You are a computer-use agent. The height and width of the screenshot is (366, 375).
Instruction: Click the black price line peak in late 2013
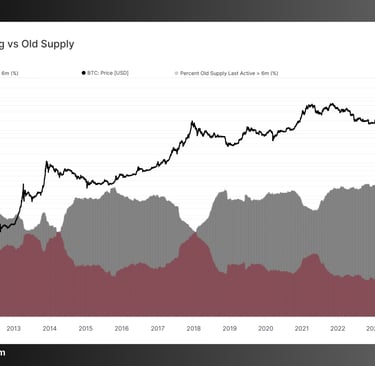point(47,162)
